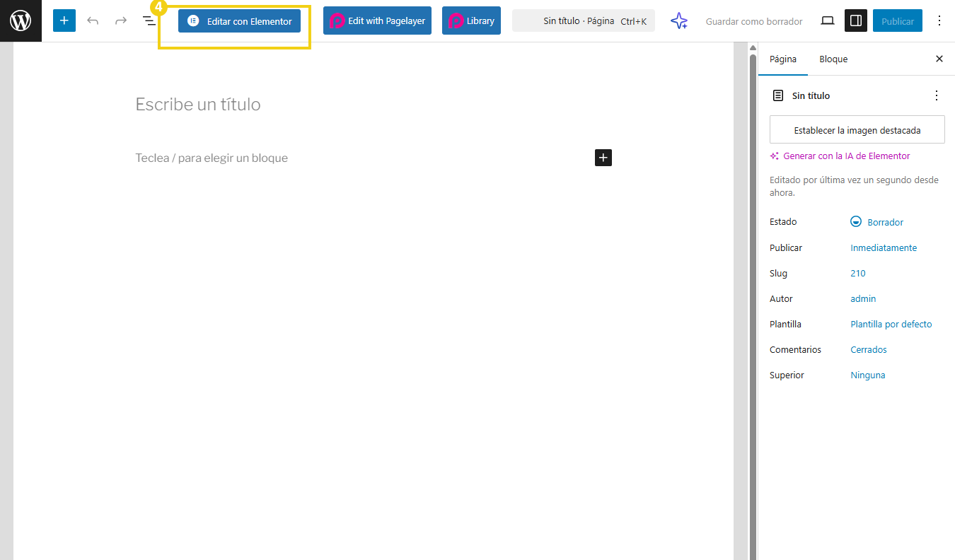This screenshot has width=955, height=560.
Task: Open the laptop preview icon
Action: (x=827, y=21)
